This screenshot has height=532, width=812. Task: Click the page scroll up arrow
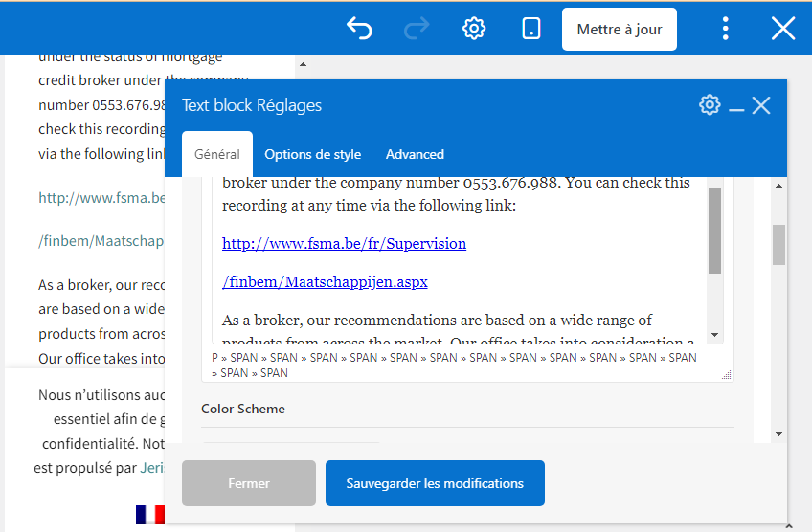(x=304, y=64)
